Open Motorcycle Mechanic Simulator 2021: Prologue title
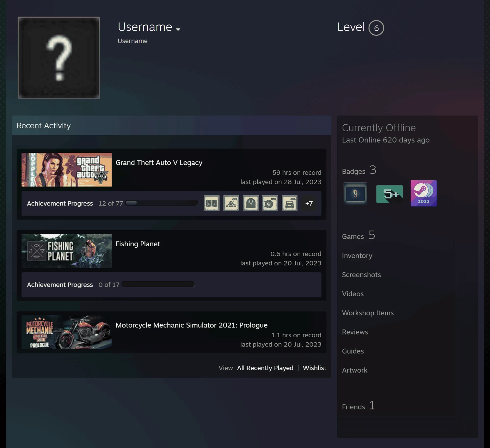Viewport: 490px width, 448px height. point(192,325)
